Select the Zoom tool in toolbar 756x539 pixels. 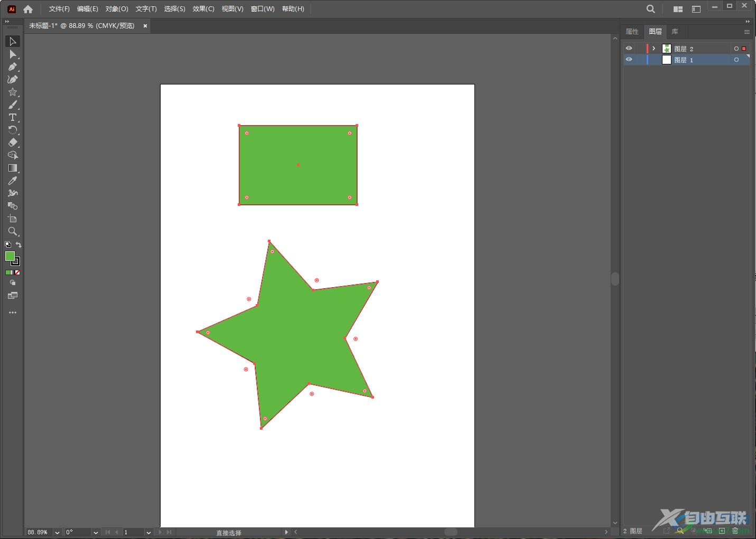tap(13, 231)
